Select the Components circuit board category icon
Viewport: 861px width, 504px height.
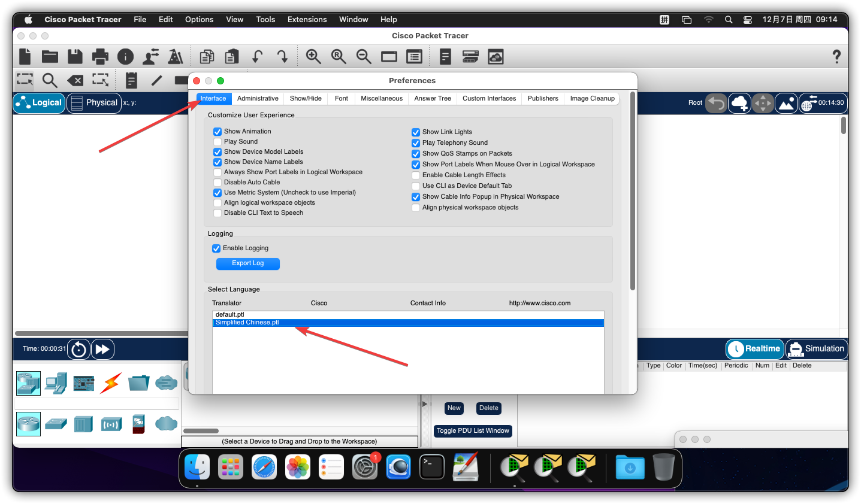83,383
